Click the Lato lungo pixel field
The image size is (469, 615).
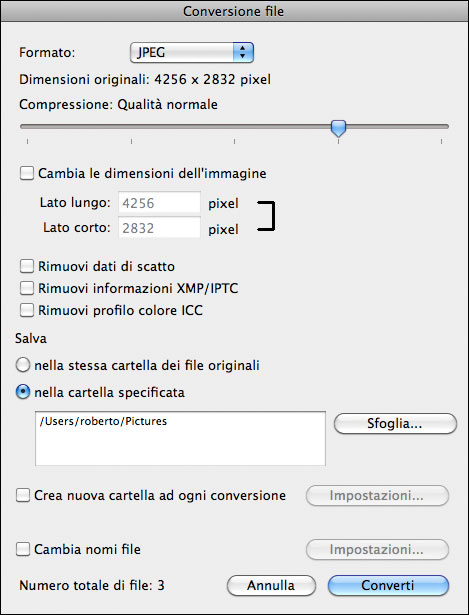coord(159,203)
